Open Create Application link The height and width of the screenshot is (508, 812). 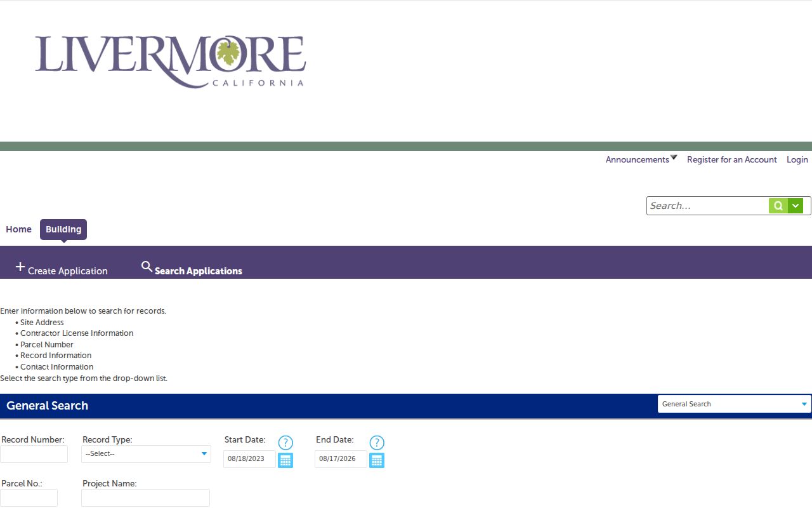[68, 271]
